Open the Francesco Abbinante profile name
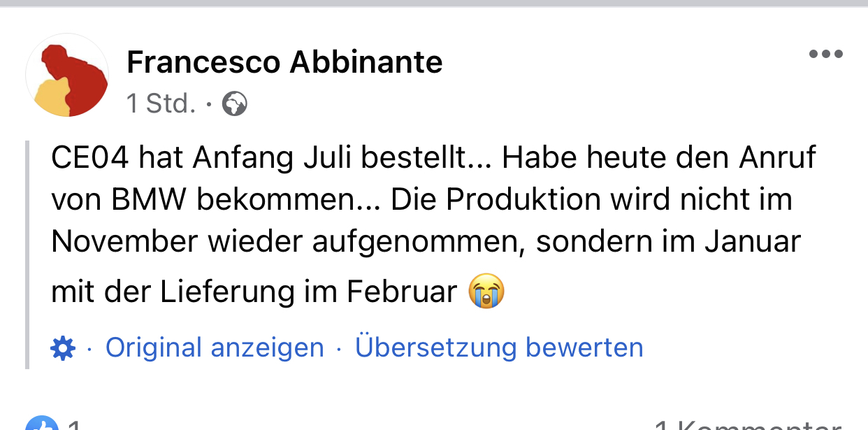Image resolution: width=868 pixels, height=430 pixels. tap(284, 63)
